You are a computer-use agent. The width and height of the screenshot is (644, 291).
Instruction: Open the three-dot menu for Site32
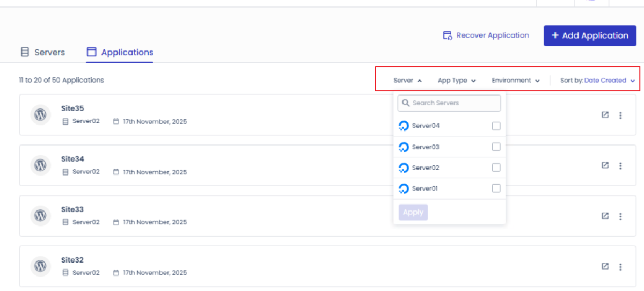point(620,267)
